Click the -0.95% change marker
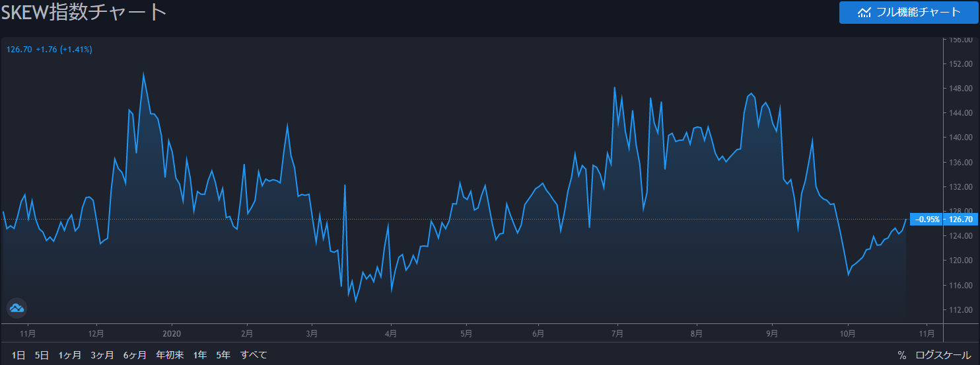Image resolution: width=980 pixels, height=365 pixels. [927, 220]
